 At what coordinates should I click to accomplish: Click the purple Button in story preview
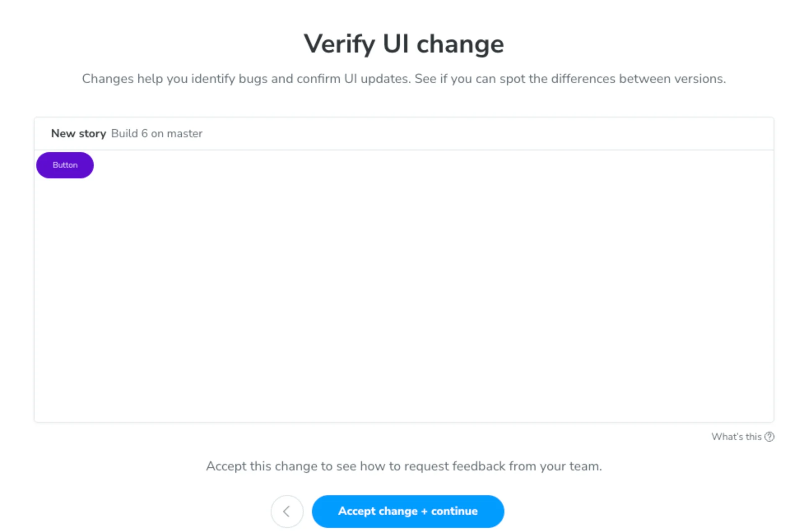pyautogui.click(x=65, y=165)
